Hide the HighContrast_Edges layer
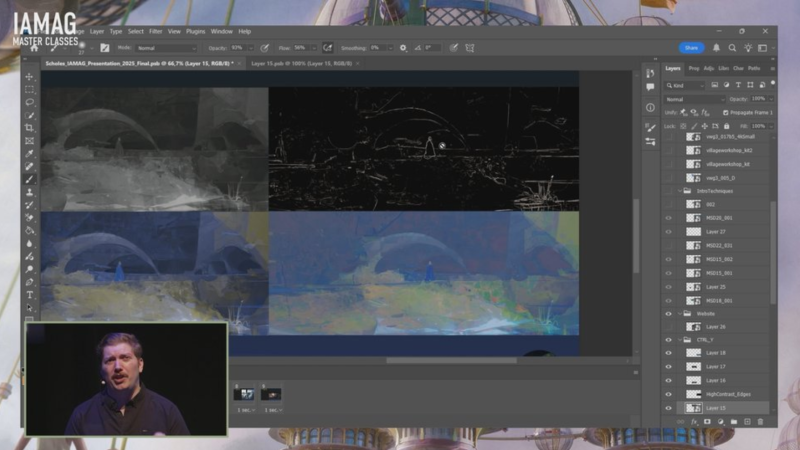 [x=669, y=394]
